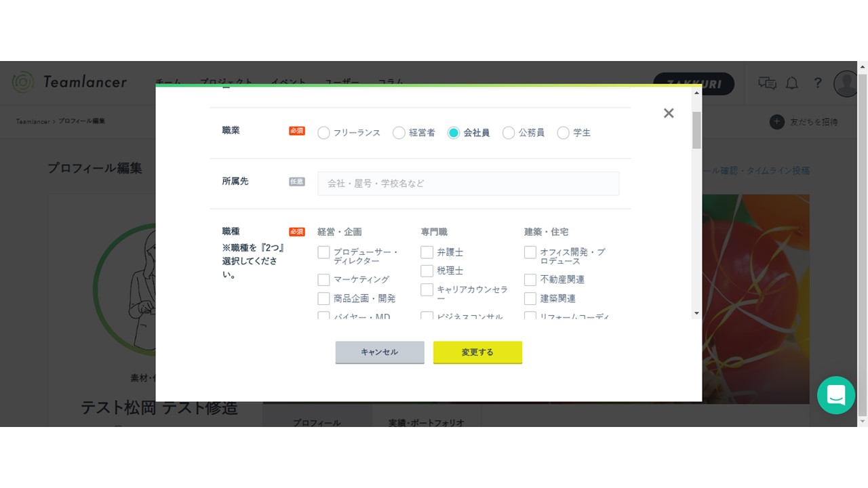
Task: Click the help question mark icon
Action: [x=818, y=83]
